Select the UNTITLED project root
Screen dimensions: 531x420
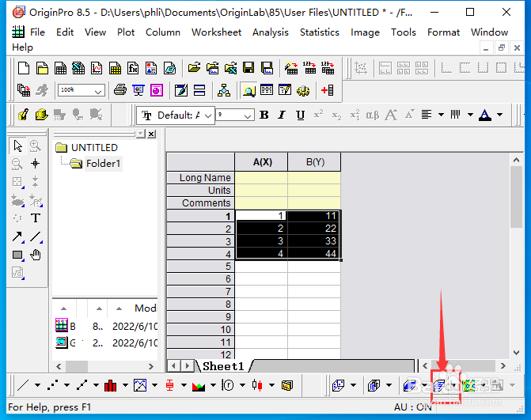94,148
